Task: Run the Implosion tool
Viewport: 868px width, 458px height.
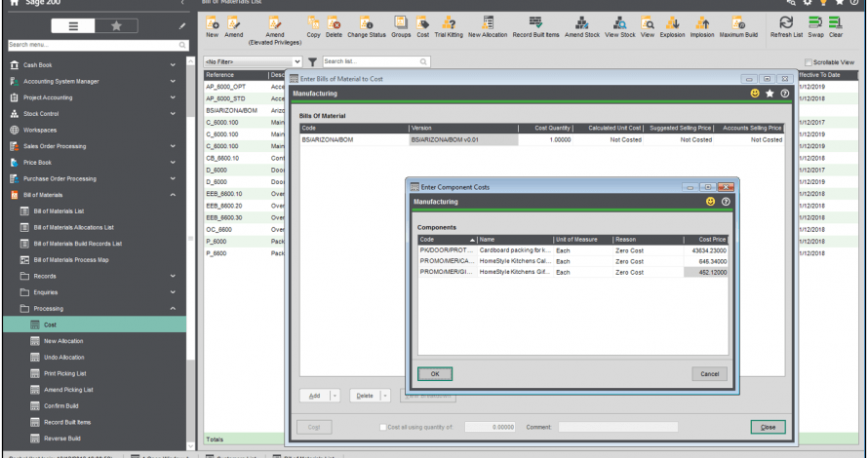Action: coord(702,27)
